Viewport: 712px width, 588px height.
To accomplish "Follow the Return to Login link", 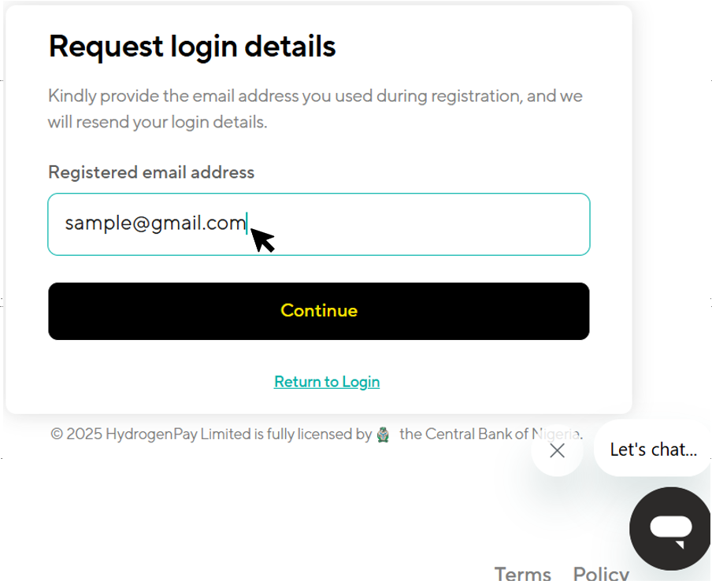I will (x=327, y=382).
